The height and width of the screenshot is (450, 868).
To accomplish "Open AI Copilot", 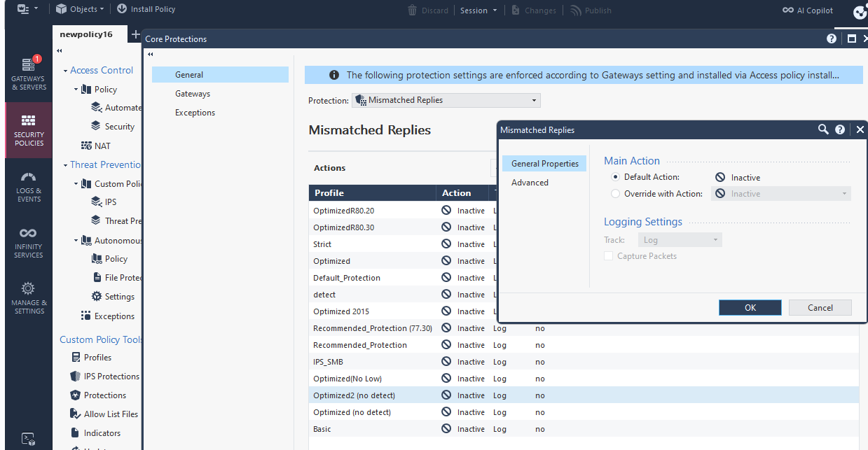I will click(808, 10).
